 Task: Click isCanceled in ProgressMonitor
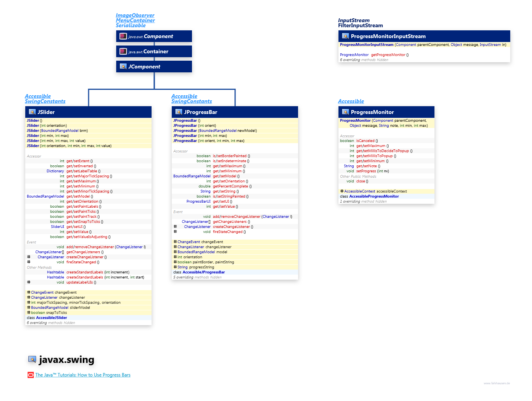pyautogui.click(x=365, y=141)
